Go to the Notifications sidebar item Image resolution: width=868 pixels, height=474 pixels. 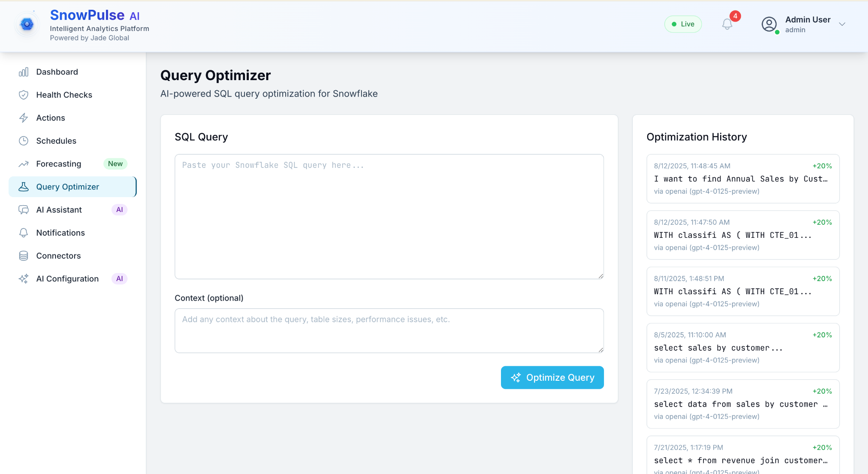61,233
